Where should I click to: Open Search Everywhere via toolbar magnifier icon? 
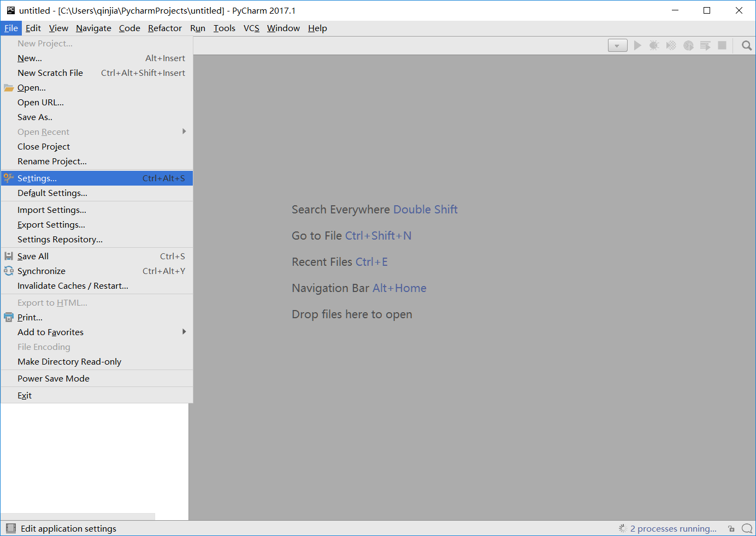pyautogui.click(x=746, y=45)
